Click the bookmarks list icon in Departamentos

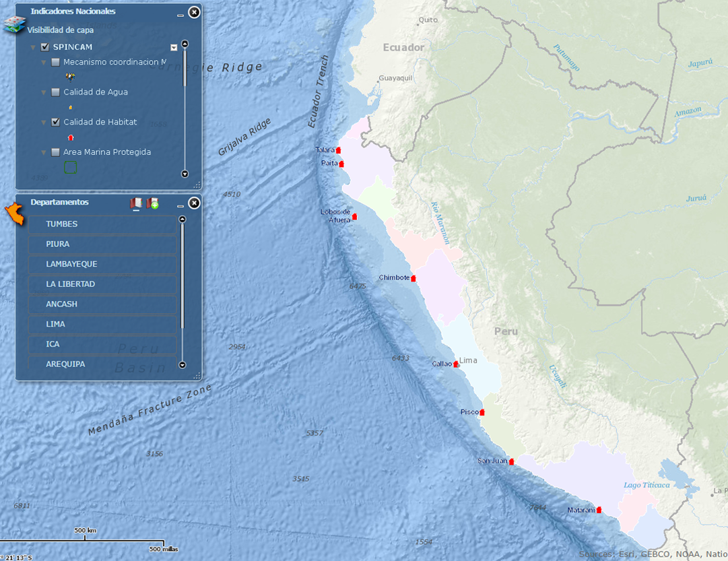pos(137,203)
